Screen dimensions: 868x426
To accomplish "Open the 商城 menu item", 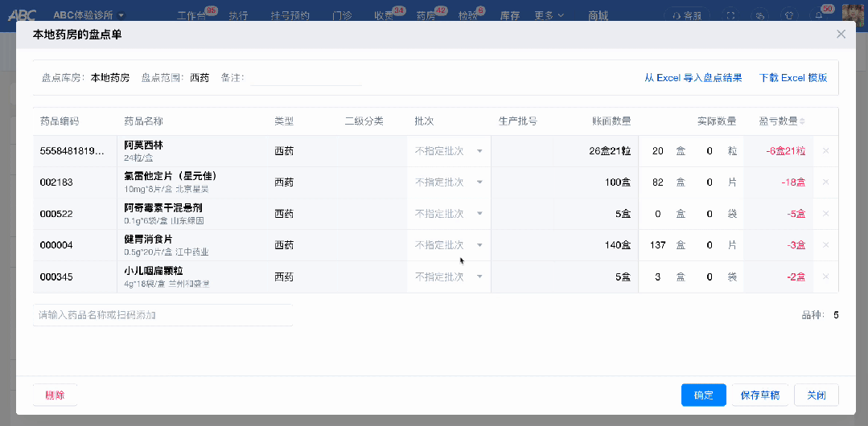I will click(598, 15).
